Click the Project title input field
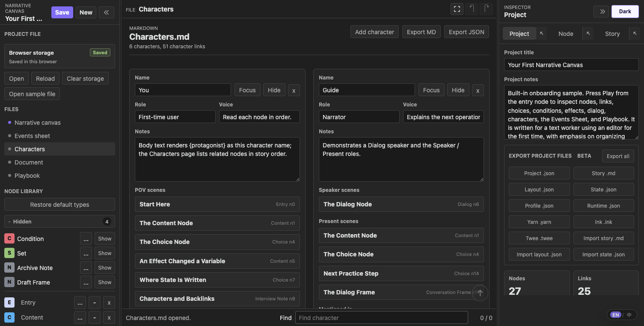 tap(571, 65)
